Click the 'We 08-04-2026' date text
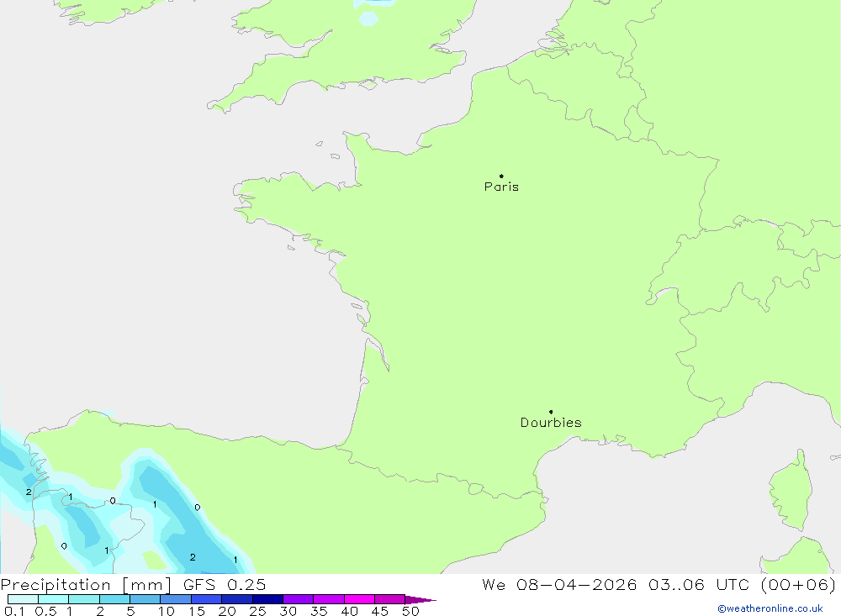This screenshot has width=841, height=616. pyautogui.click(x=559, y=585)
